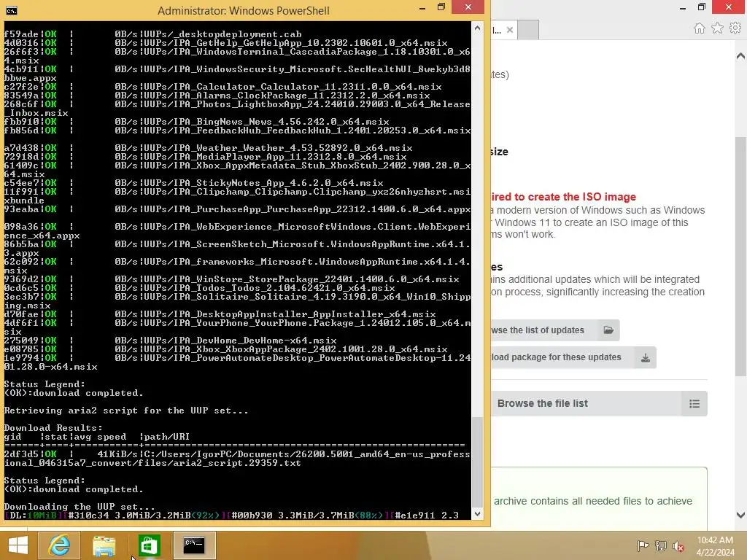747x560 pixels.
Task: Click the _desktopdeployment.cab line
Action: [153, 34]
